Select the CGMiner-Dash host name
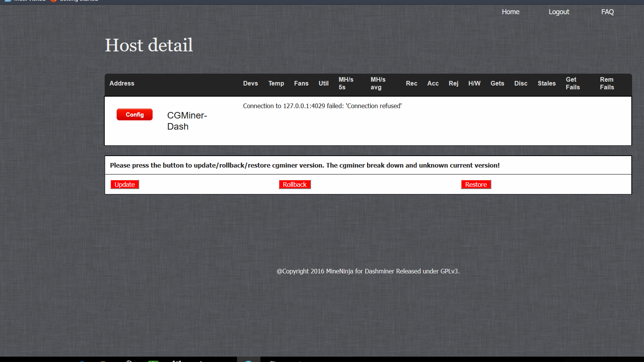This screenshot has height=362, width=644. pos(187,121)
